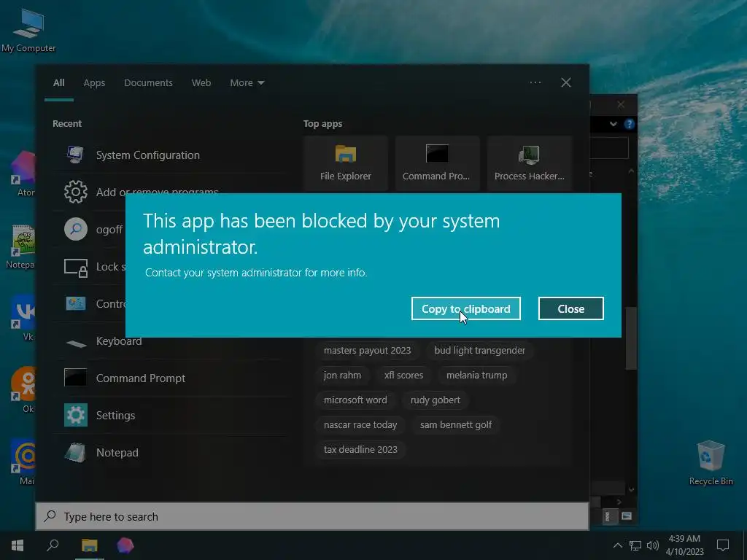This screenshot has width=747, height=560.
Task: Select 'nascar race today' search suggestion
Action: click(360, 424)
